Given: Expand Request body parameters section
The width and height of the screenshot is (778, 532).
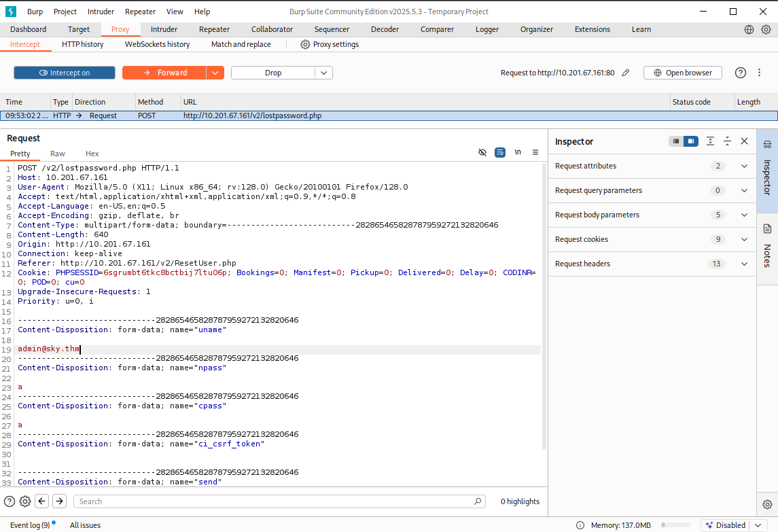Looking at the screenshot, I should 652,215.
